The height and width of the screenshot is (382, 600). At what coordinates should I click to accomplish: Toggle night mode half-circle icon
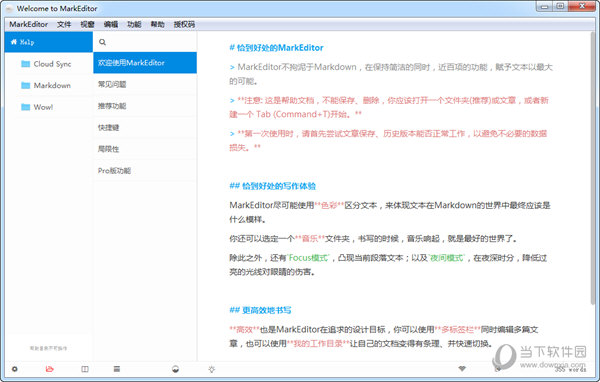pyautogui.click(x=175, y=369)
